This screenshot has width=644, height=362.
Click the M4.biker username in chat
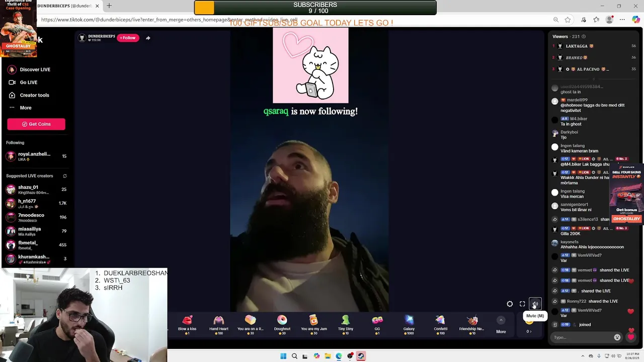(x=579, y=119)
